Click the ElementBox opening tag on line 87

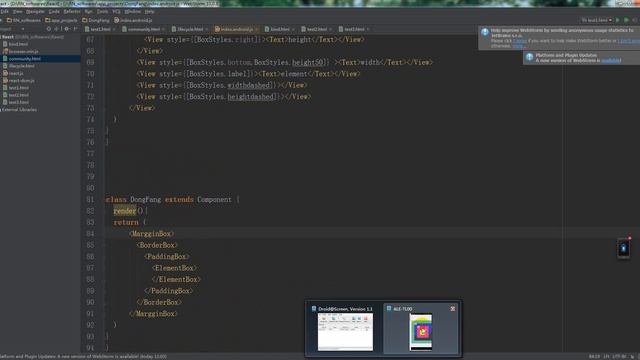[174, 268]
